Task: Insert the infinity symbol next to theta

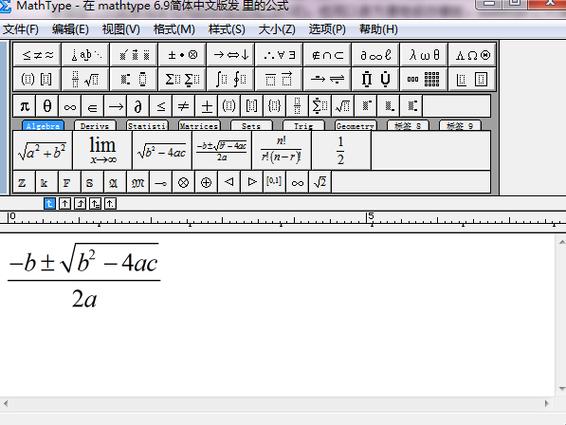Action: click(70, 106)
